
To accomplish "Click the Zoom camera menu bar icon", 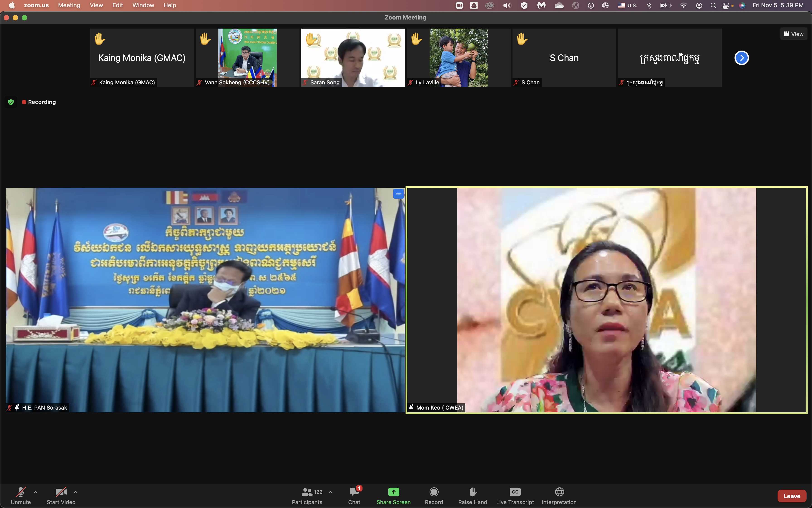I will (459, 5).
